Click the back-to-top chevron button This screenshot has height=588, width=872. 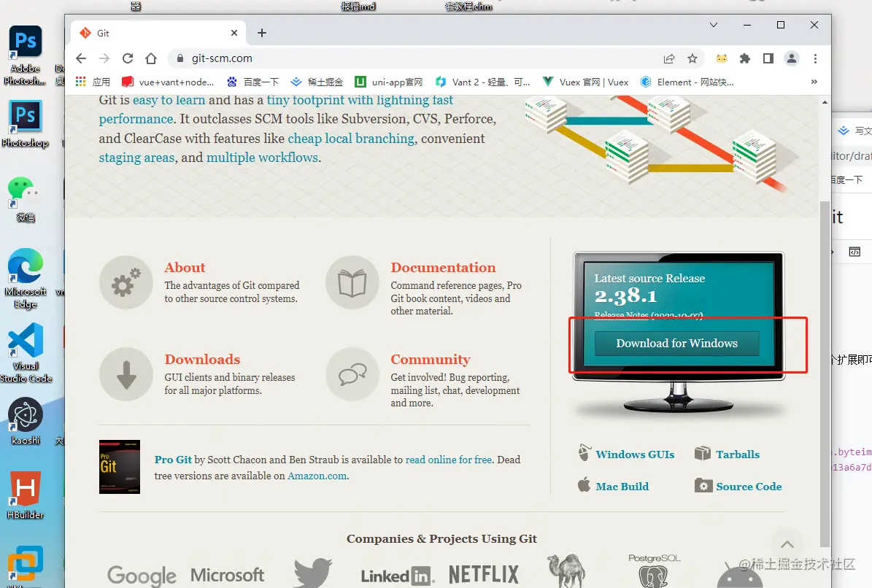787,545
